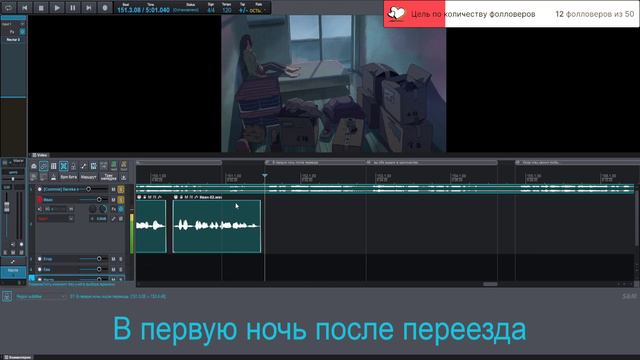Toggle the power button next to Fx above Nectar 3
Viewport: 640px width, 360px height.
tap(22, 31)
